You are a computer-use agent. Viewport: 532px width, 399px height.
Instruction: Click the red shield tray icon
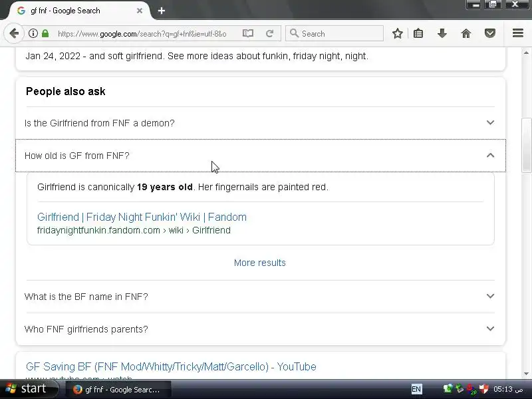(483, 389)
